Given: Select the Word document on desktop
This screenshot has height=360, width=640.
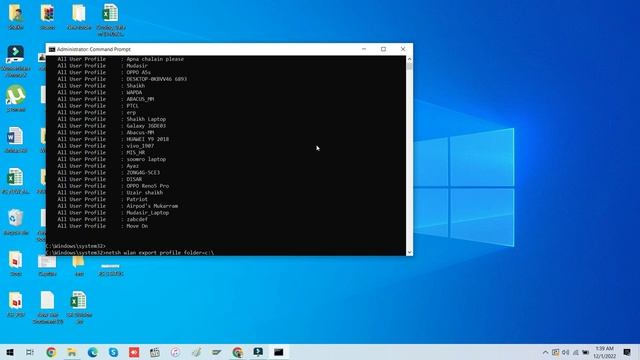Looking at the screenshot, I should point(16,140).
